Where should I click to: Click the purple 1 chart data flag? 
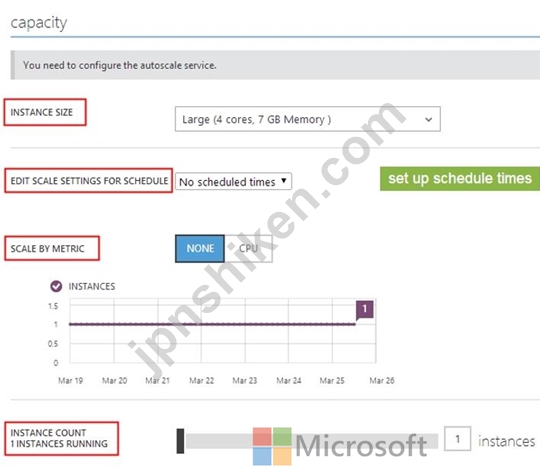tap(365, 309)
